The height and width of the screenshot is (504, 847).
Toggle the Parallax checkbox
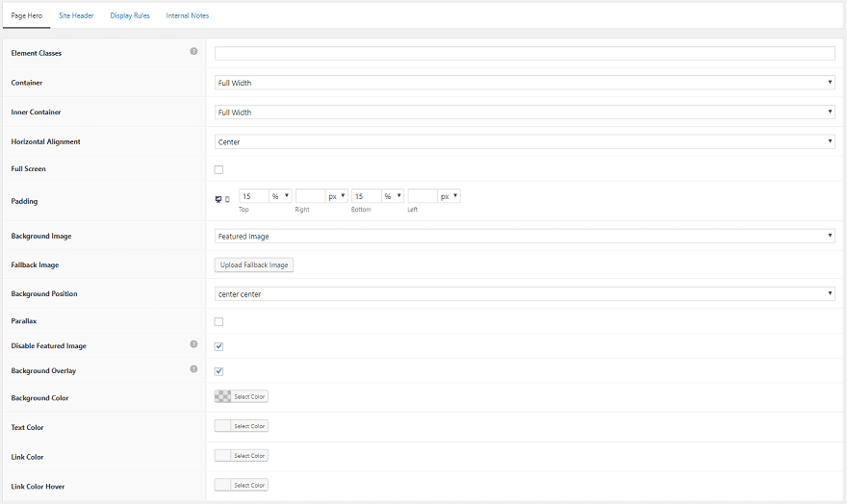click(218, 321)
